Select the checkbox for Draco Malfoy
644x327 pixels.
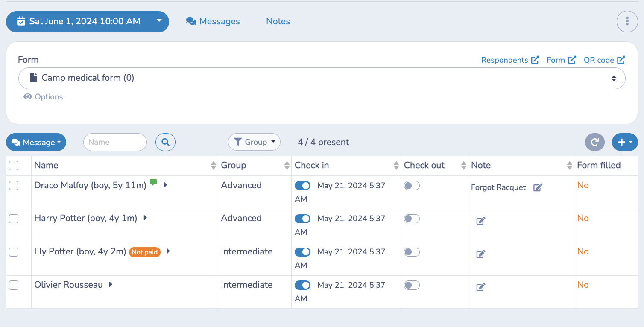(x=14, y=185)
